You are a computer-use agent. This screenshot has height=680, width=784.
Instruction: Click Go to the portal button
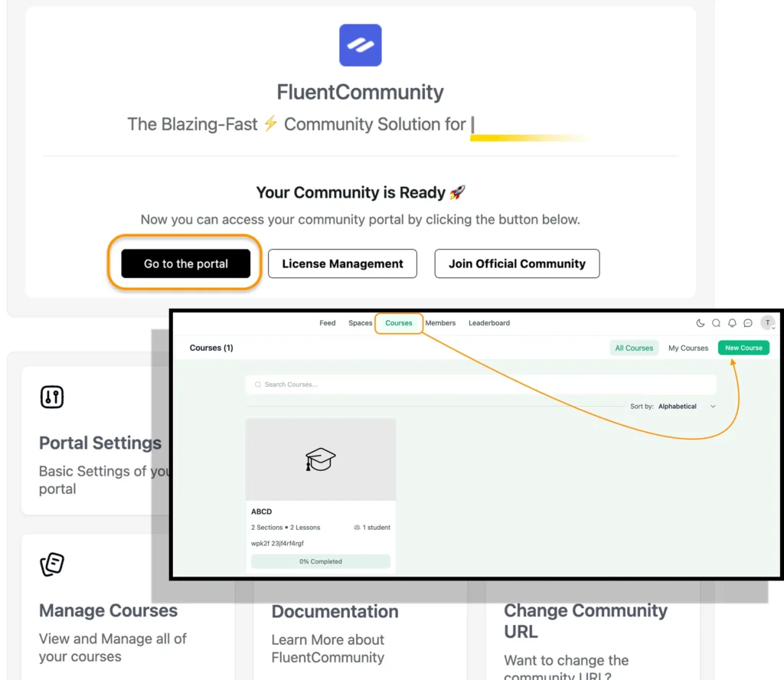[185, 263]
